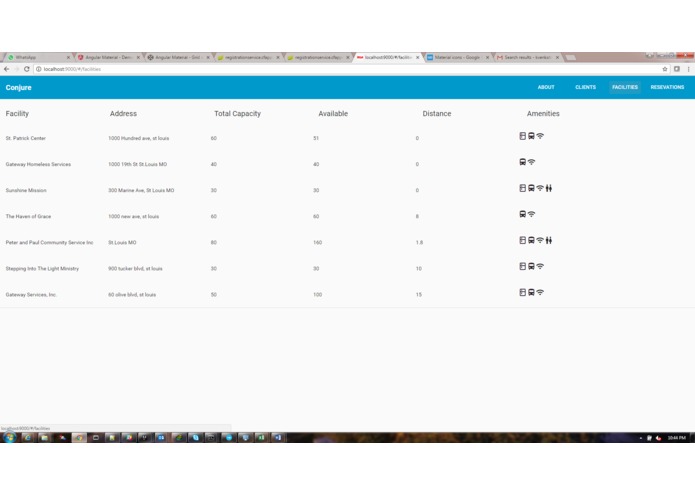Click the bus icon for The Haven of Grace
The image size is (695, 494).
click(523, 214)
